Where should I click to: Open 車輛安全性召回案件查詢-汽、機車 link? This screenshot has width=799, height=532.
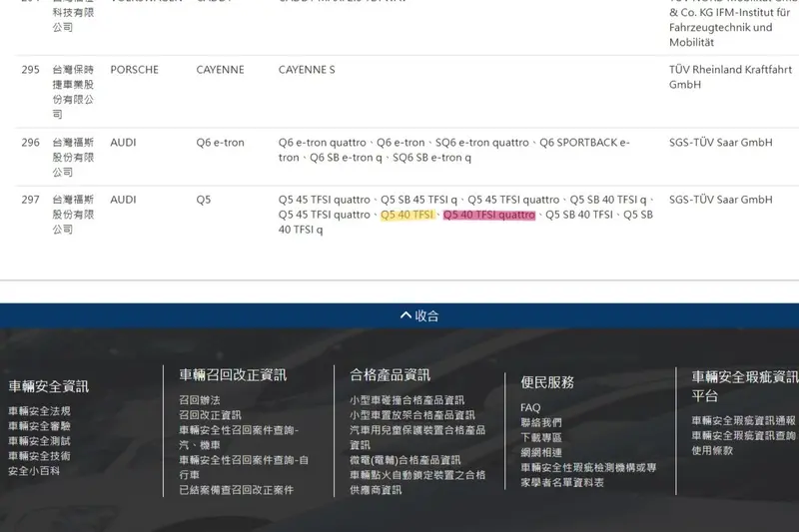[x=239, y=437]
